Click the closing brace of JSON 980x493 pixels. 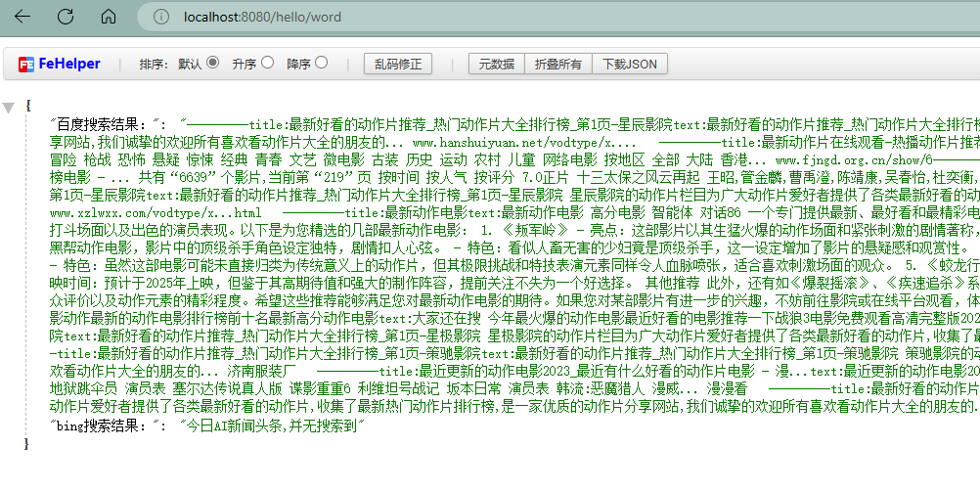coord(26,444)
